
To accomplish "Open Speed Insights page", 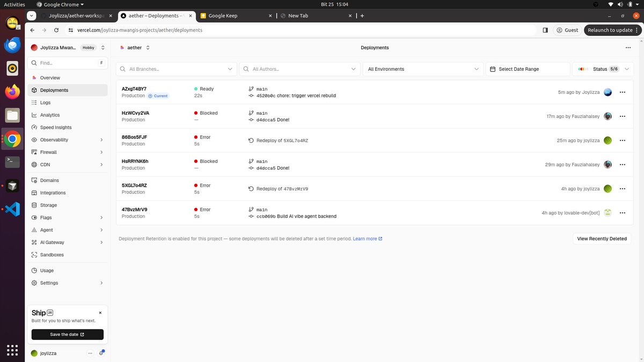I will point(68,127).
